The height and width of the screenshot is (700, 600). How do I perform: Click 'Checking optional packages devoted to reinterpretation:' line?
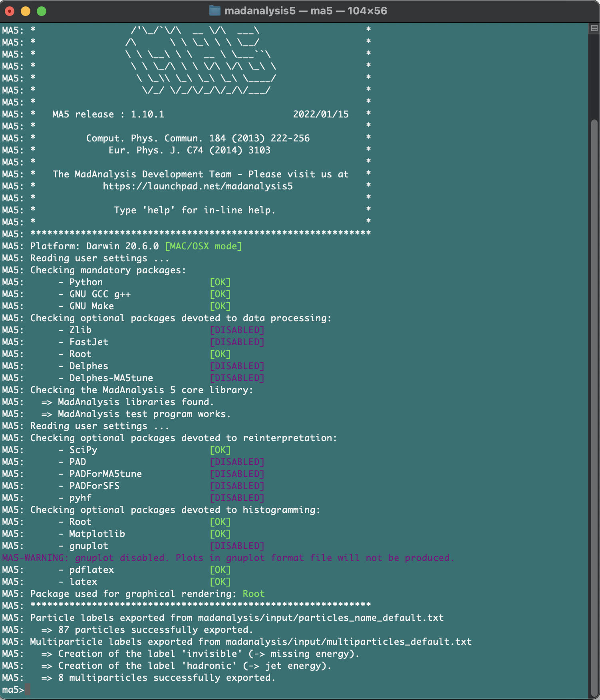coord(184,438)
